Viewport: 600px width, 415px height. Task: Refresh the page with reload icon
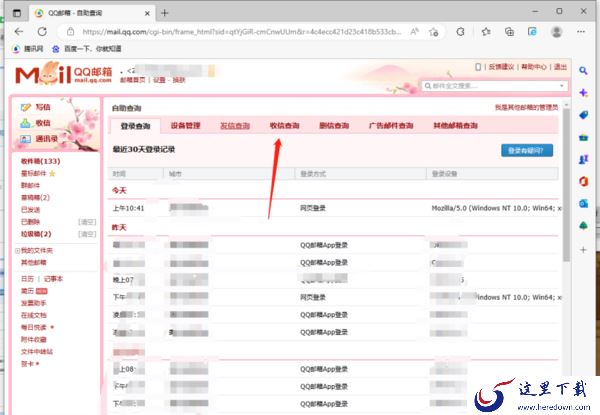(x=42, y=32)
